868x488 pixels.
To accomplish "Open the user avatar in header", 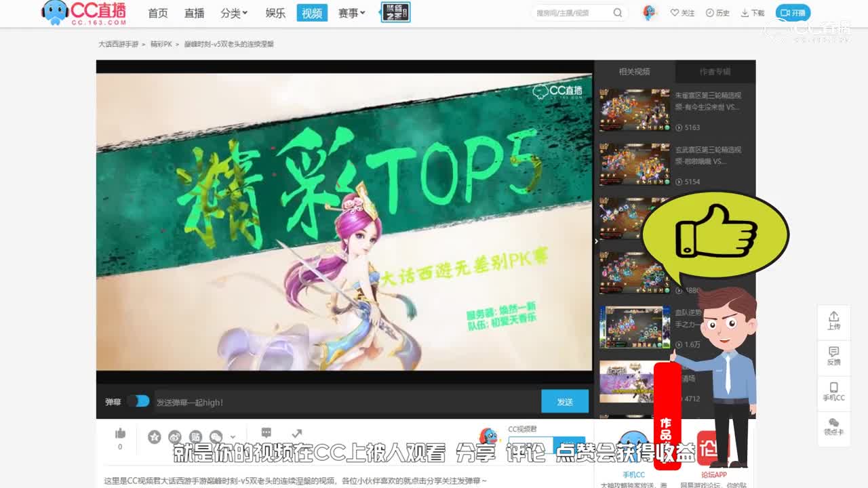I will pyautogui.click(x=649, y=13).
